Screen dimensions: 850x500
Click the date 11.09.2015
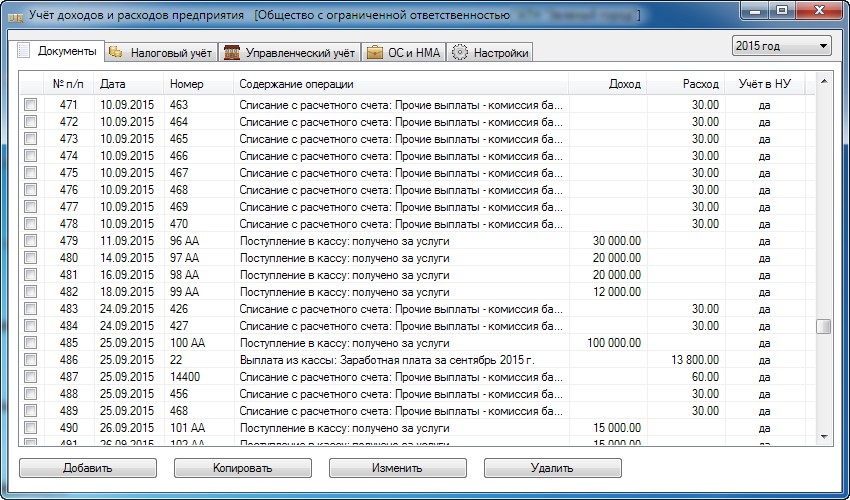[x=127, y=241]
